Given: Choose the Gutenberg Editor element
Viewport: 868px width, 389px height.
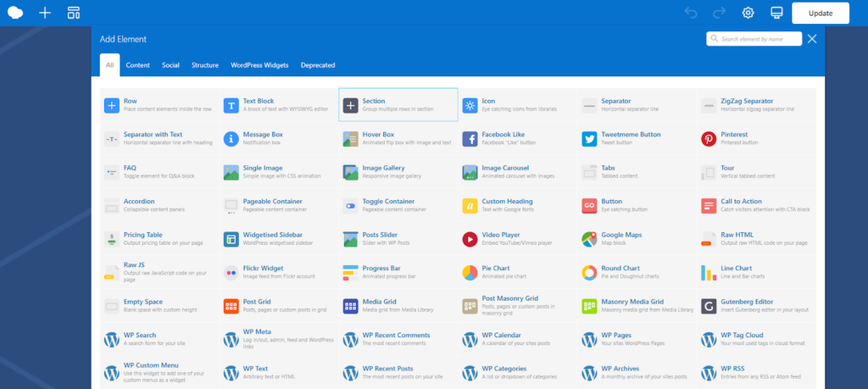Looking at the screenshot, I should [x=757, y=306].
